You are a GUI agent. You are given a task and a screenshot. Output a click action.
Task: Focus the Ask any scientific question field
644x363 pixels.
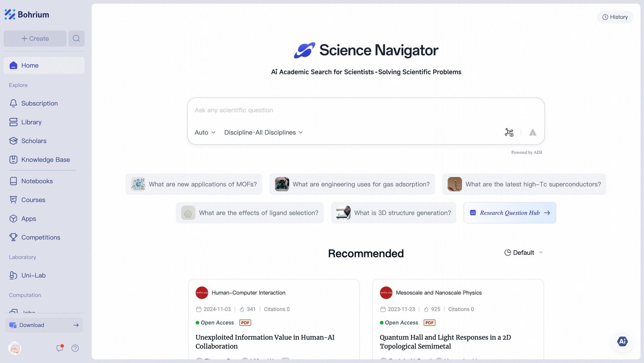point(365,110)
